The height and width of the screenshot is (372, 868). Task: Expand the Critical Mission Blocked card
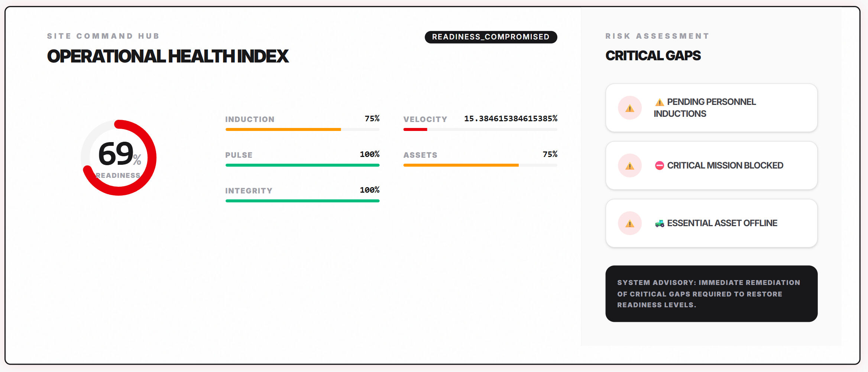pyautogui.click(x=711, y=166)
